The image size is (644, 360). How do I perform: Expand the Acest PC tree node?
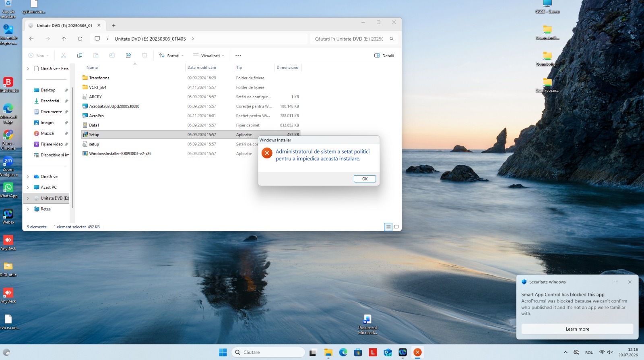[28, 188]
